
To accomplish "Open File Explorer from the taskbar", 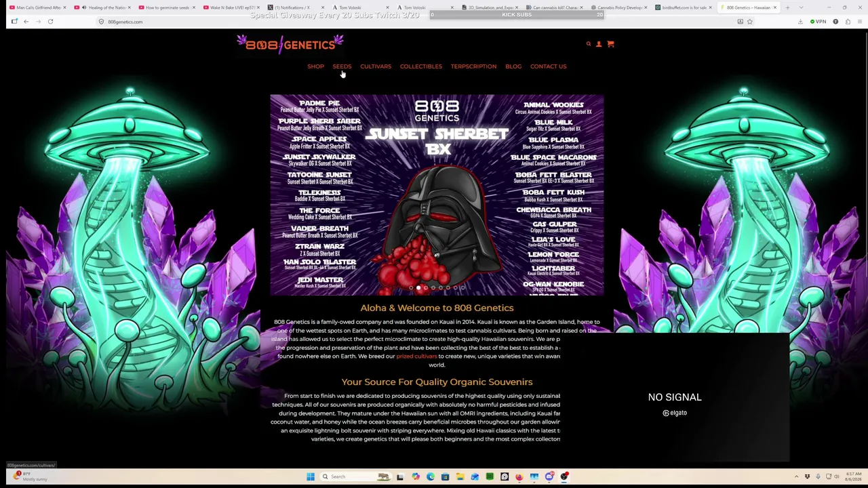I will [x=460, y=476].
